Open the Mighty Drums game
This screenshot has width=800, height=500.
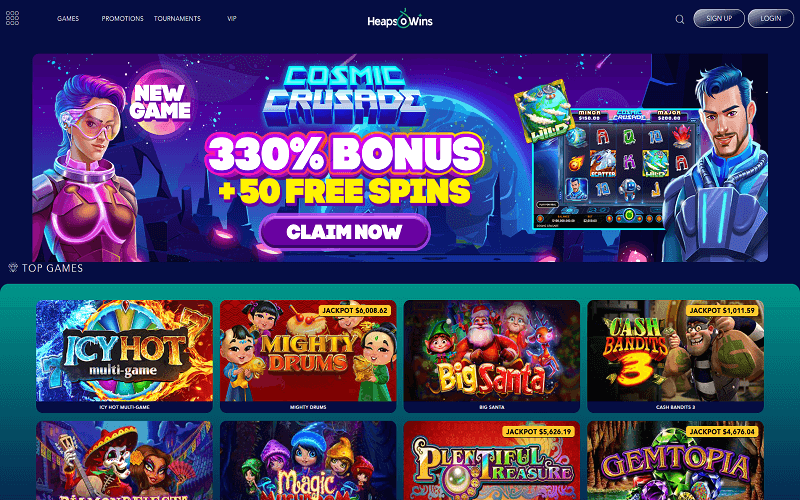click(x=308, y=356)
